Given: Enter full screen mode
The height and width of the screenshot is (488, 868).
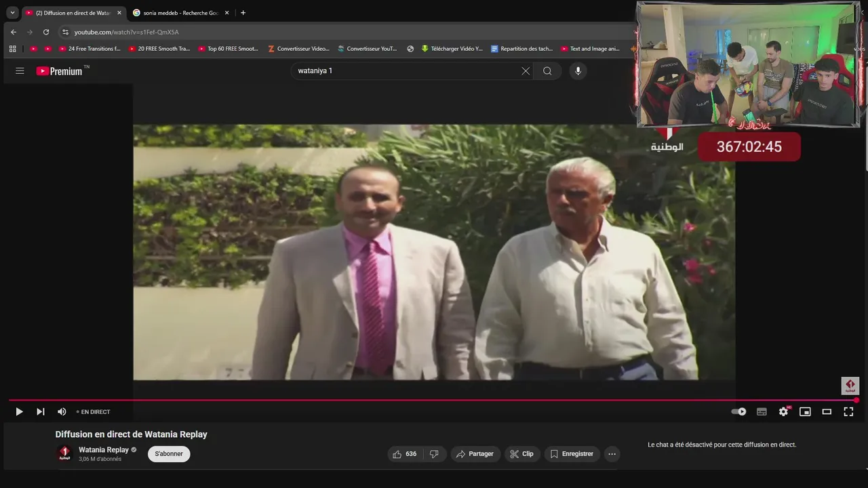Looking at the screenshot, I should [x=848, y=411].
